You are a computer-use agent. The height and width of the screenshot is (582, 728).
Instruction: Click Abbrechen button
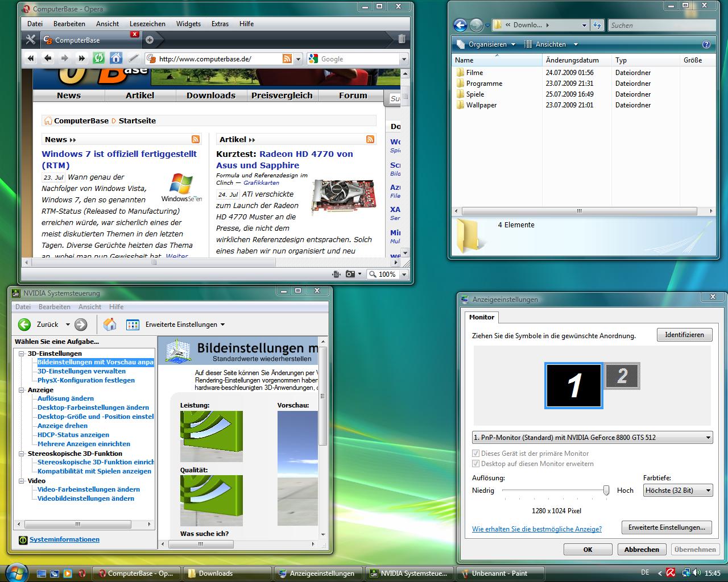coord(642,550)
